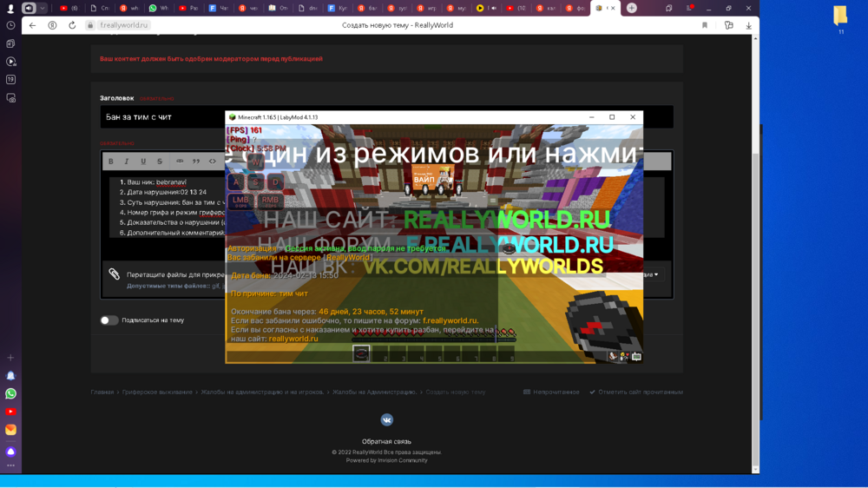The image size is (868, 488).
Task: Toggle Bold in the post editor toolbar
Action: [x=111, y=162]
